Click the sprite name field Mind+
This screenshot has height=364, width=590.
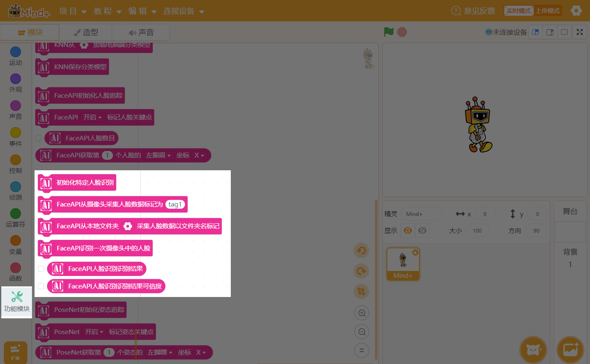(421, 214)
